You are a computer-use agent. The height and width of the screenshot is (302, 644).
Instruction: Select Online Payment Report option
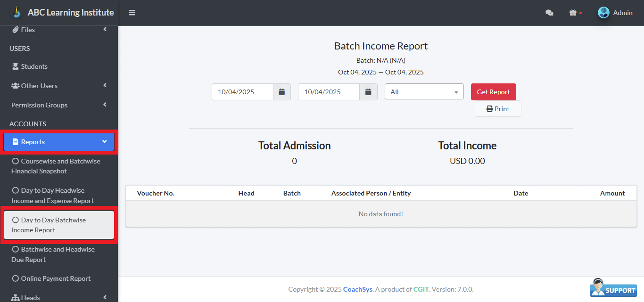point(55,278)
